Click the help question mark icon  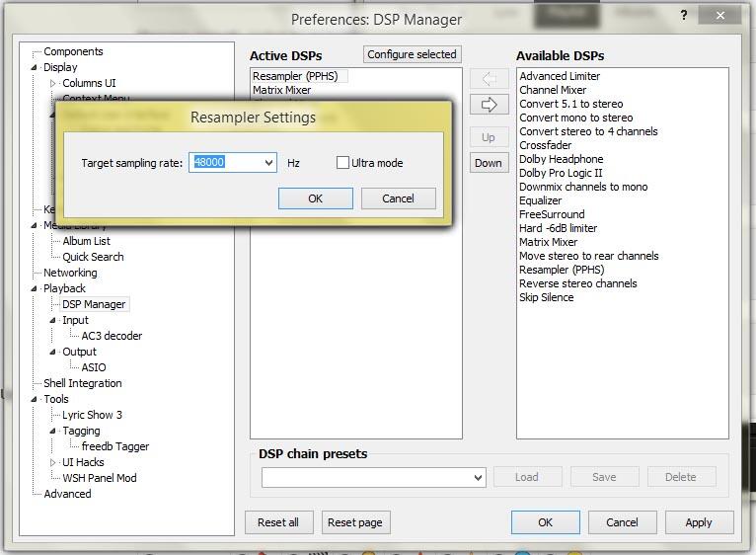(x=685, y=16)
